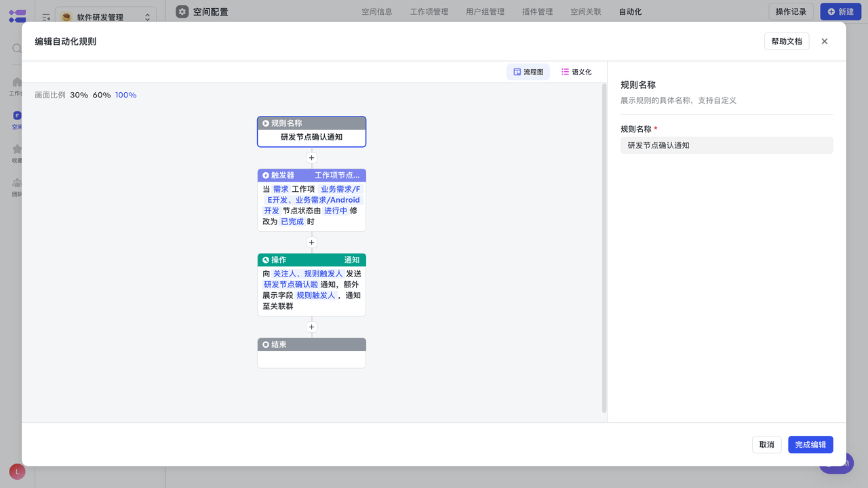Image resolution: width=868 pixels, height=488 pixels.
Task: Set canvas scale to 100%
Action: coord(125,95)
